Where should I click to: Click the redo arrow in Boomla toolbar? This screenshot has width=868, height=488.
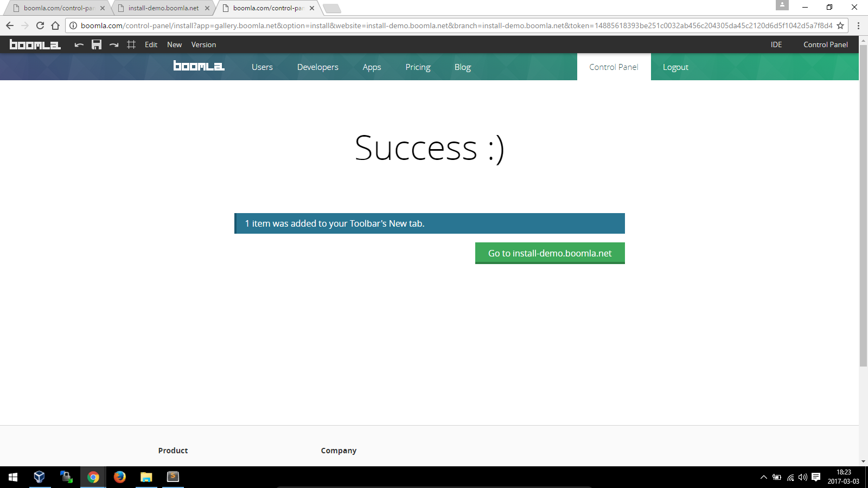[114, 44]
